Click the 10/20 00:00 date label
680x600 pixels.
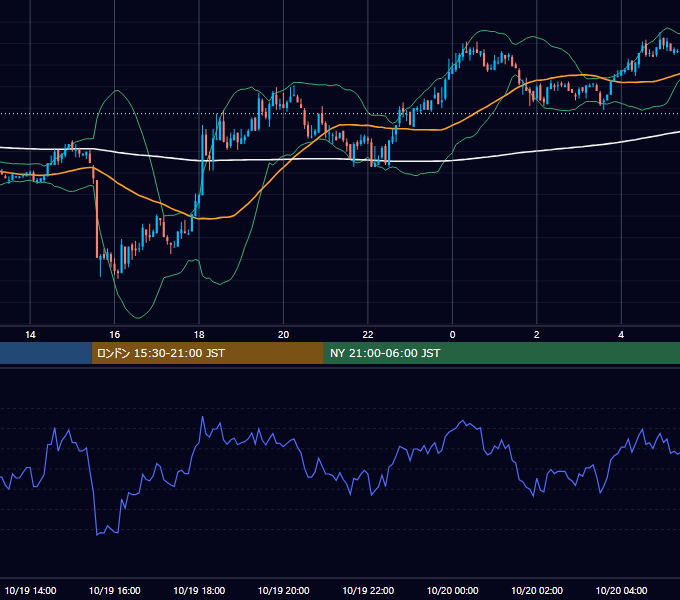click(452, 590)
